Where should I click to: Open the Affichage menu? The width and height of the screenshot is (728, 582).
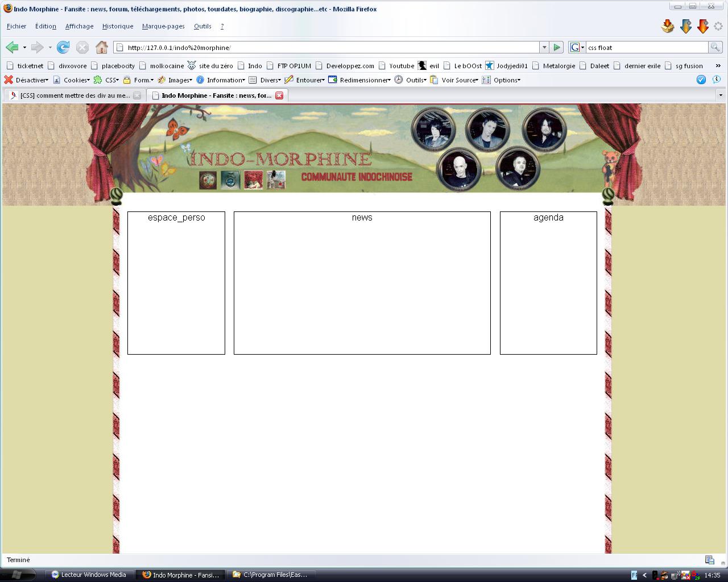pyautogui.click(x=79, y=26)
